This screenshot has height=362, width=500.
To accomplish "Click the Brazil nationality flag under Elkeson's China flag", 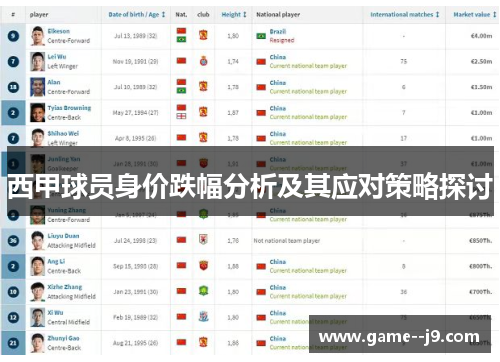I will [181, 39].
